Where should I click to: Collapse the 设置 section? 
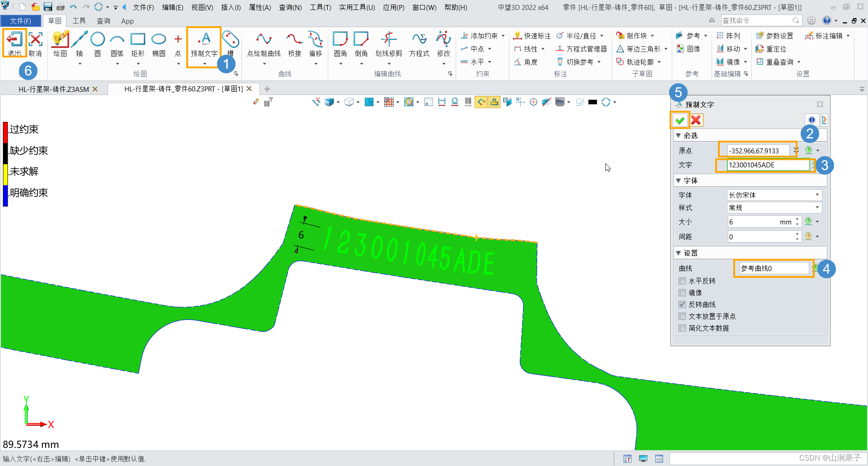(678, 253)
